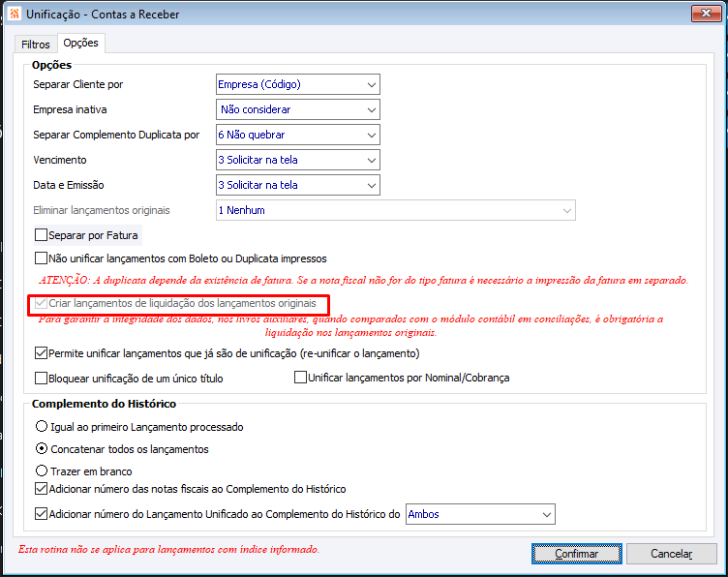The image size is (728, 577).
Task: Open the Empresa inativa dropdown
Action: pyautogui.click(x=297, y=109)
